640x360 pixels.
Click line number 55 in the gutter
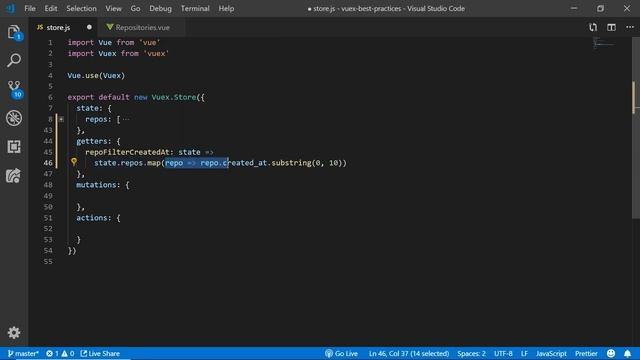click(48, 261)
